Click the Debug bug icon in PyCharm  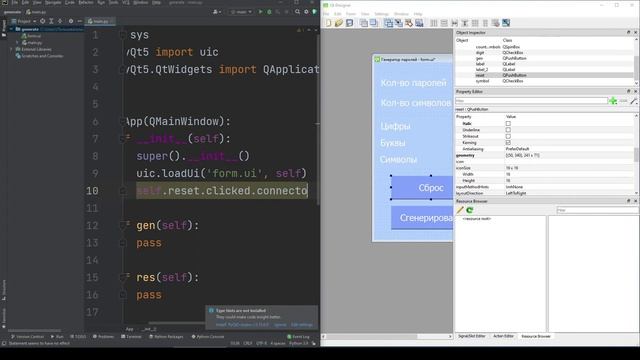click(x=269, y=12)
